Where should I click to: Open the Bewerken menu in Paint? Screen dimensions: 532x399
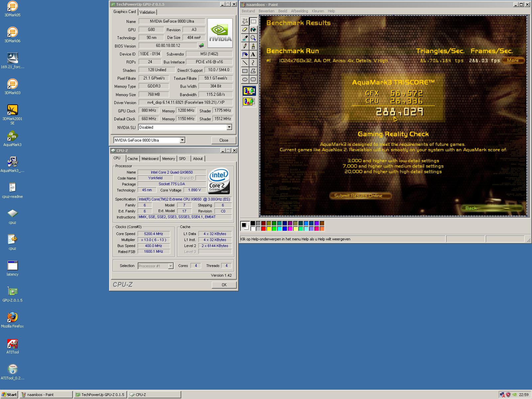266,11
